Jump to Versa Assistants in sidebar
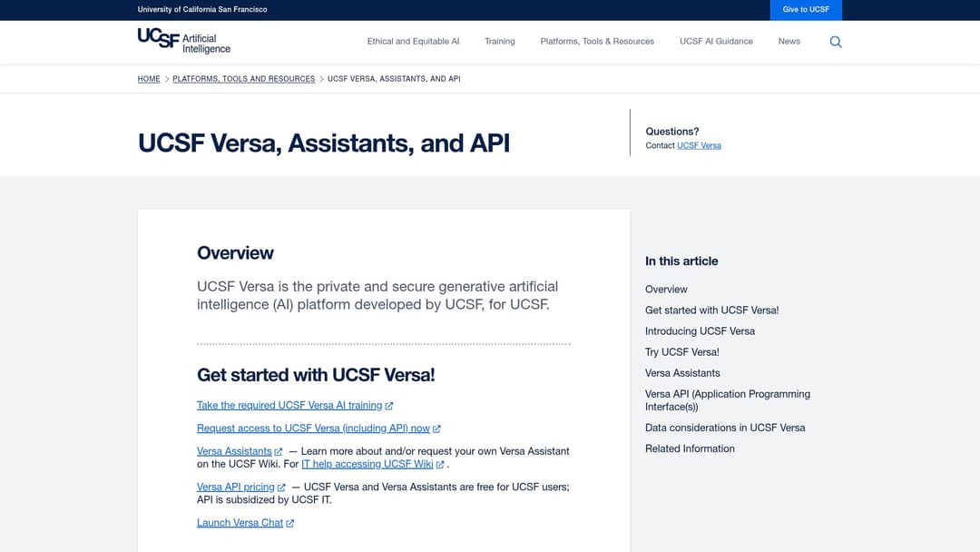The image size is (980, 552). pyautogui.click(x=682, y=373)
